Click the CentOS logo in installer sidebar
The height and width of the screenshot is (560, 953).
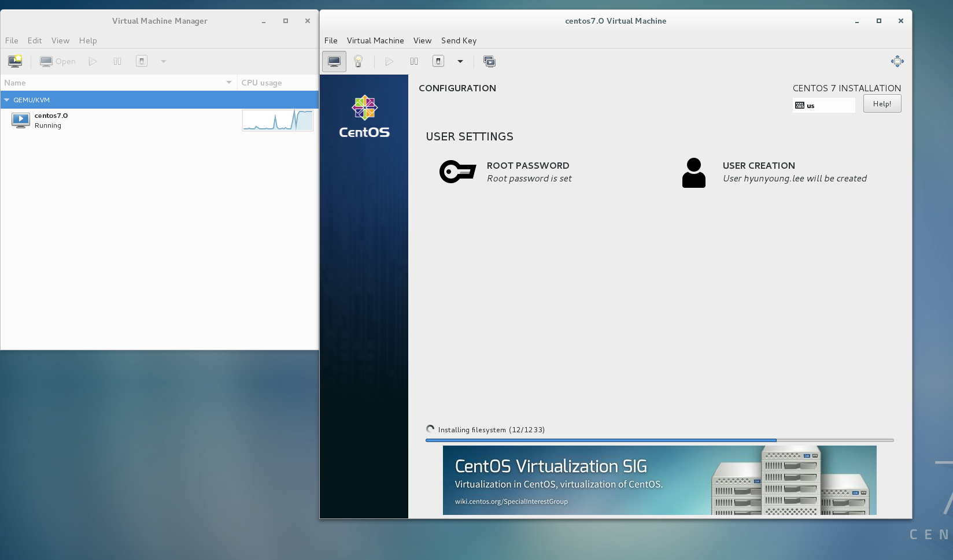pyautogui.click(x=364, y=117)
